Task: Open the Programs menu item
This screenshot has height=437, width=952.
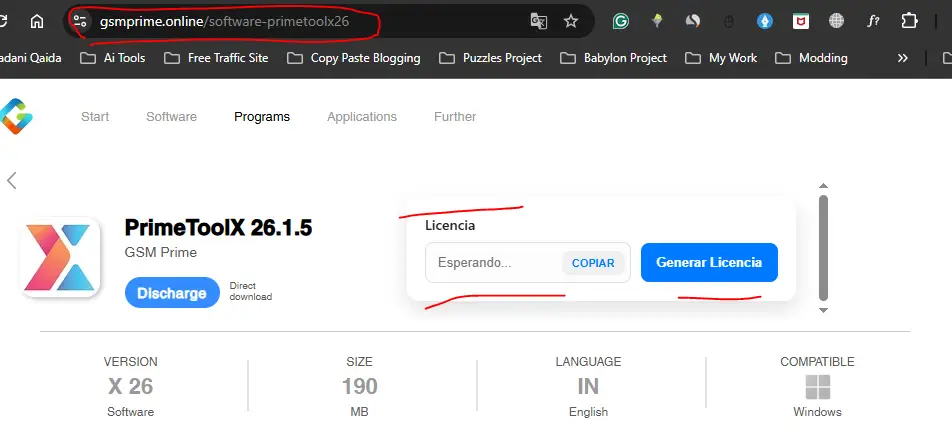Action: pyautogui.click(x=262, y=117)
